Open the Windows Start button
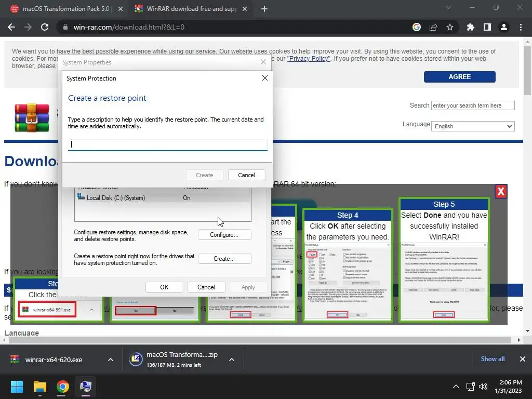532x399 pixels. 17,387
